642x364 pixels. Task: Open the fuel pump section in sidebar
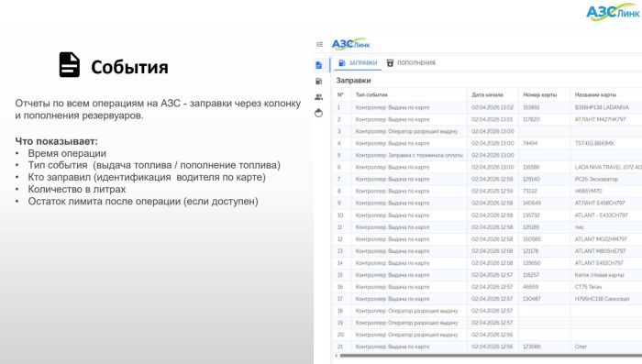(x=319, y=81)
